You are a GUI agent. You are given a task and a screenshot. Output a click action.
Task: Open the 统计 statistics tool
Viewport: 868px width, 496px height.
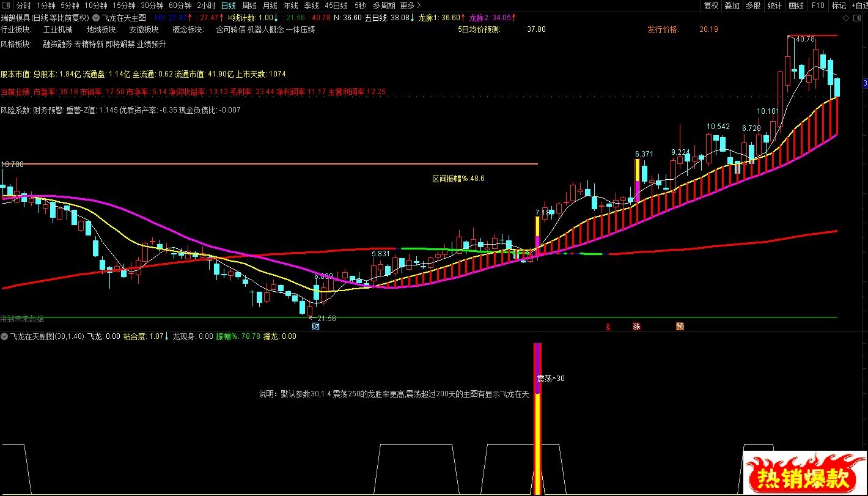774,6
